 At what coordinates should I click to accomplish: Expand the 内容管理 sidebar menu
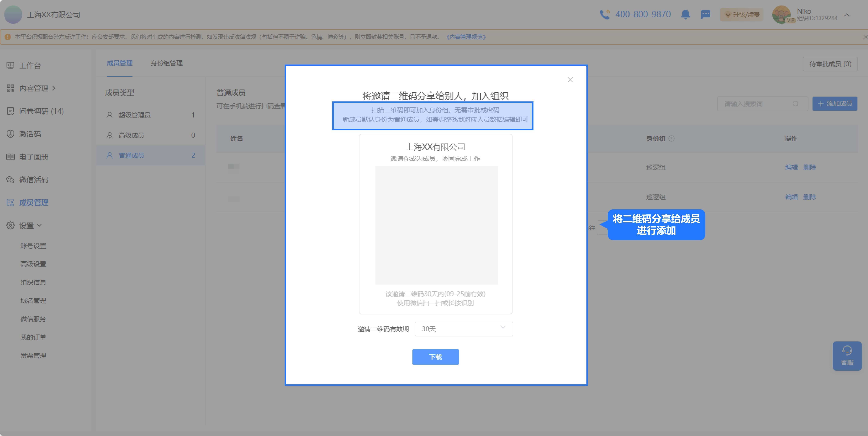coord(34,88)
